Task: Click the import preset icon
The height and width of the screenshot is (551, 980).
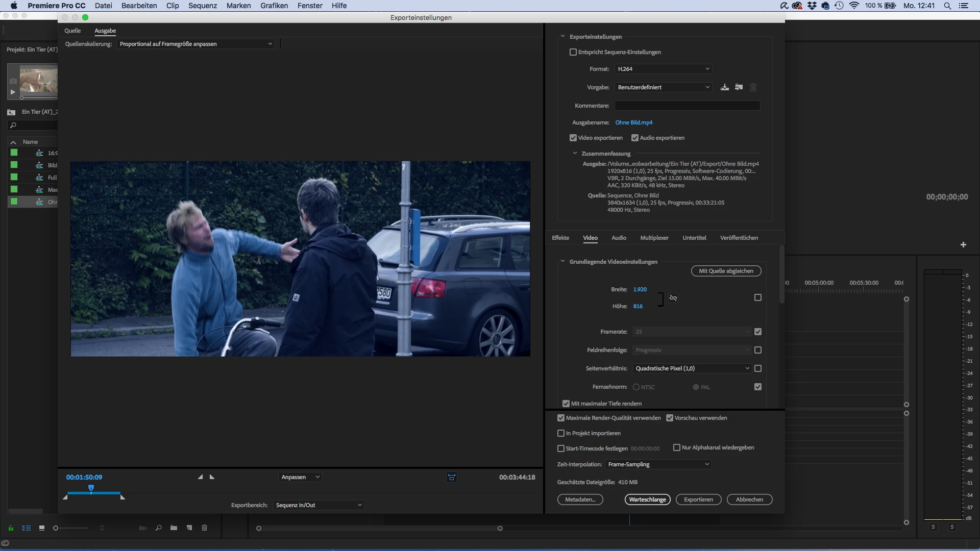Action: coord(739,87)
